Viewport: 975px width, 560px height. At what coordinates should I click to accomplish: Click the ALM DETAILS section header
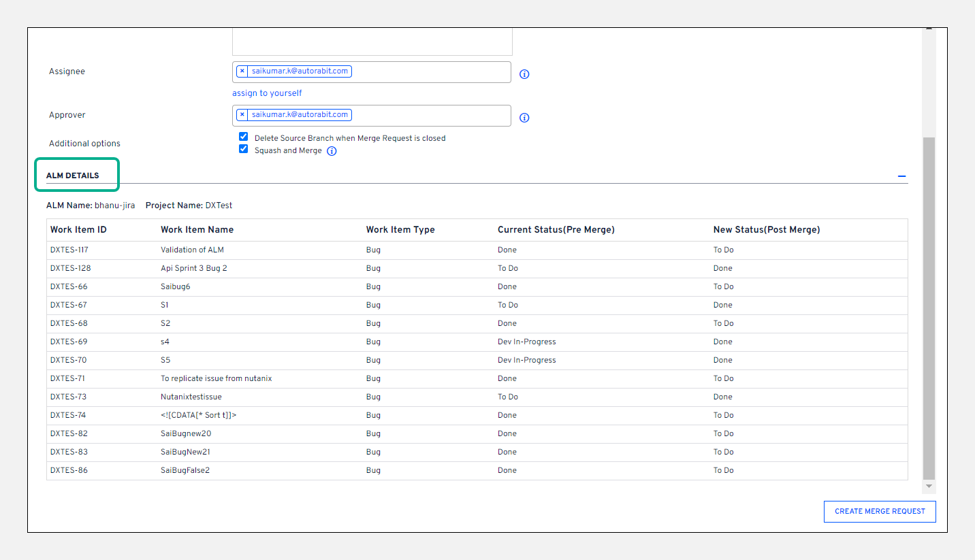coord(73,176)
